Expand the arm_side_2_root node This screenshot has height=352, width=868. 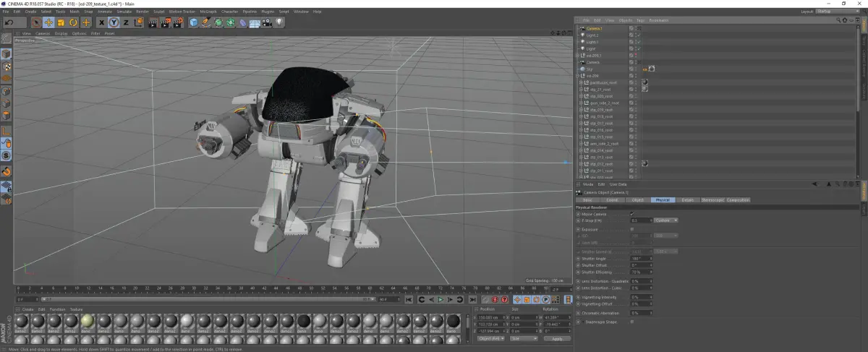tap(581, 143)
